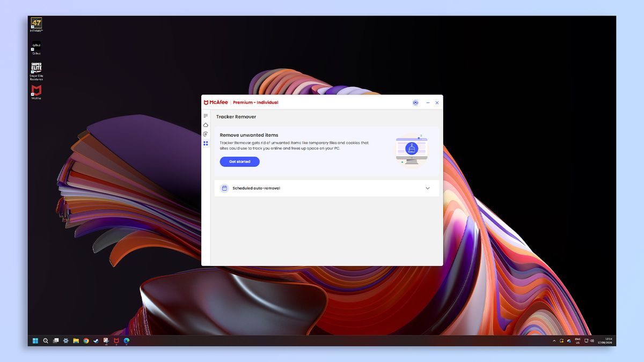Open the volume speaker tray icon
644x362 pixels.
(592, 341)
